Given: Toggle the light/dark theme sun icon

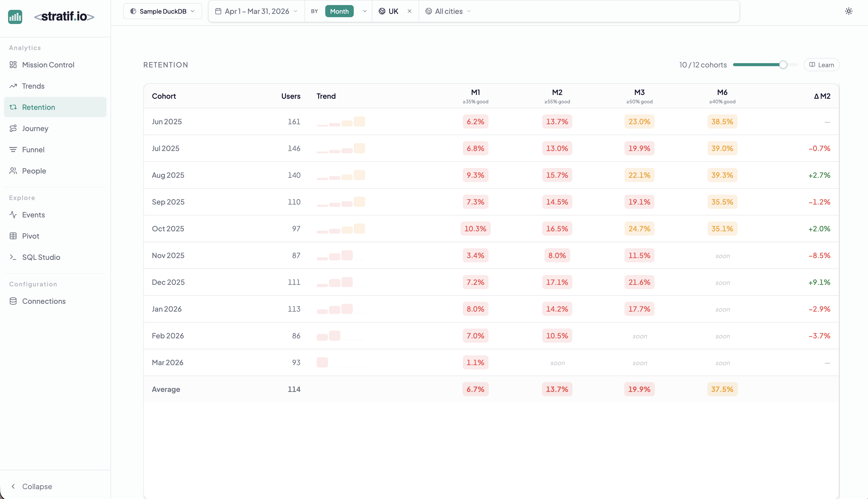Looking at the screenshot, I should tap(849, 11).
